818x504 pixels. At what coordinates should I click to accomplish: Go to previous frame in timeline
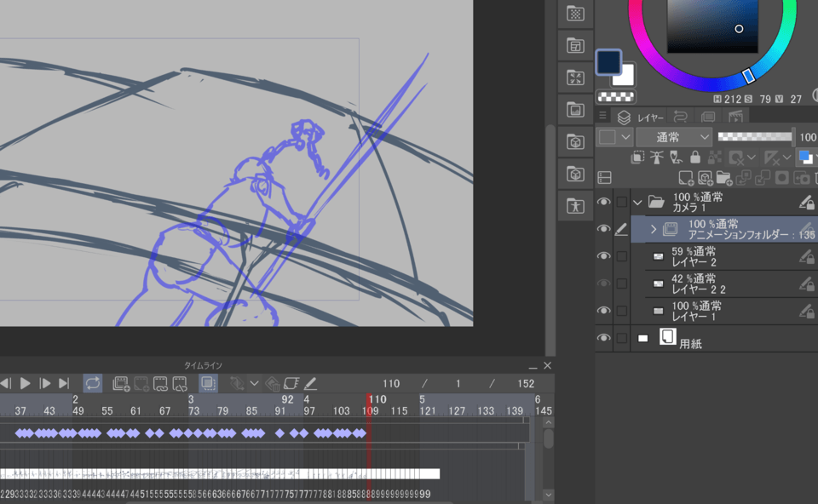click(6, 384)
